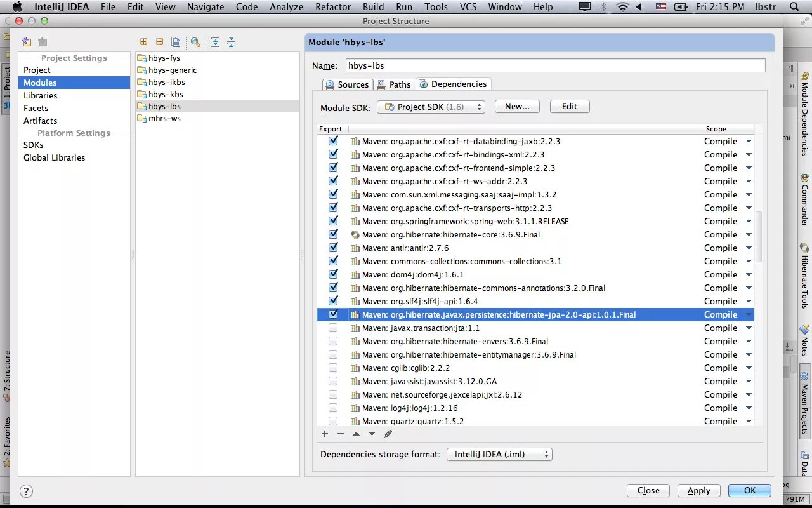812x508 pixels.
Task: Click the Wi-Fi icon in menu bar
Action: 623,7
